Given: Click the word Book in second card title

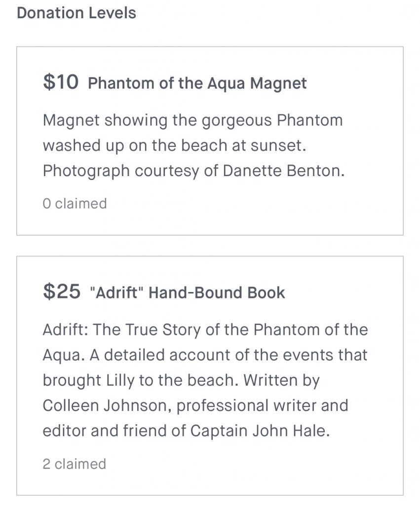Looking at the screenshot, I should point(266,292).
